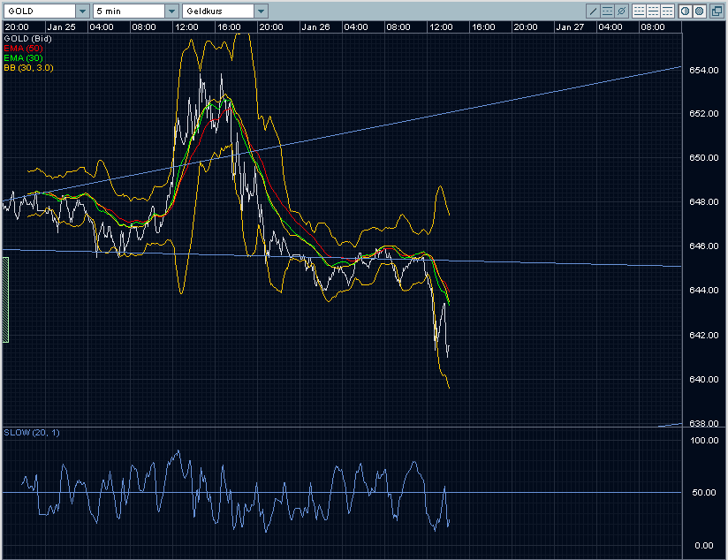Screen dimensions: 728x560
Task: Click the Jan 26 date label
Action: (x=315, y=26)
